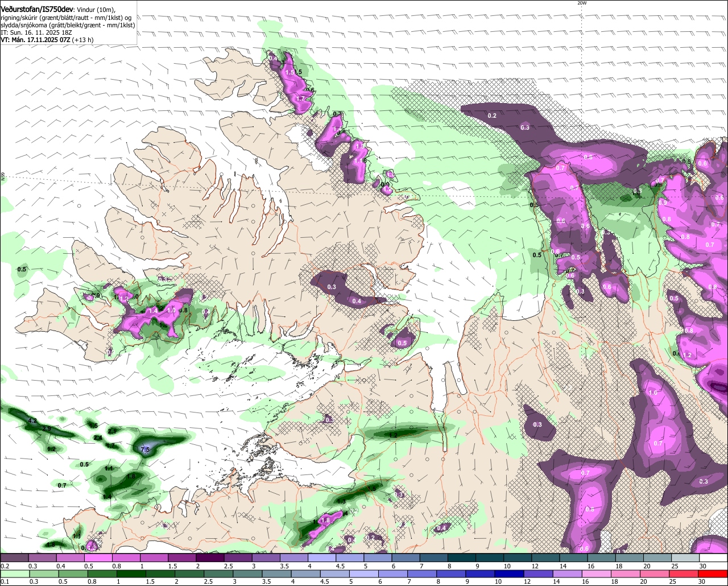Screen dimensions: 728x586
Task: Click the 0.2 label under the snow legend
Action: (5, 566)
